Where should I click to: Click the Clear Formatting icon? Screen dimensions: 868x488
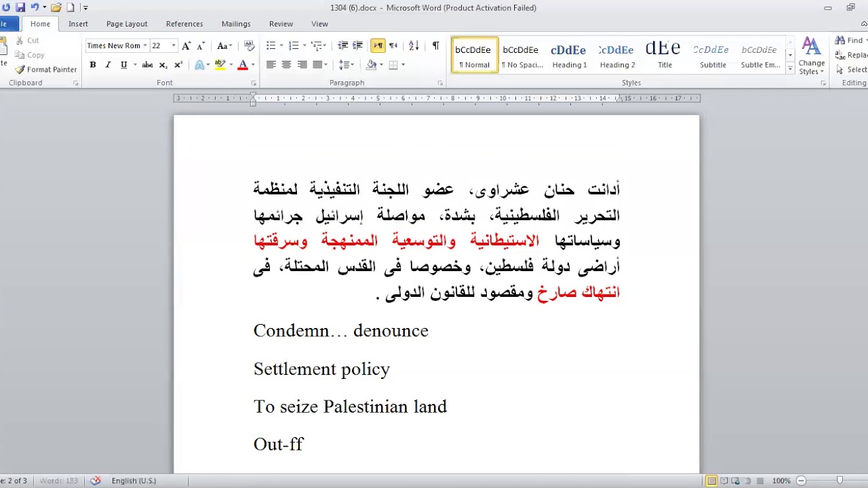249,45
